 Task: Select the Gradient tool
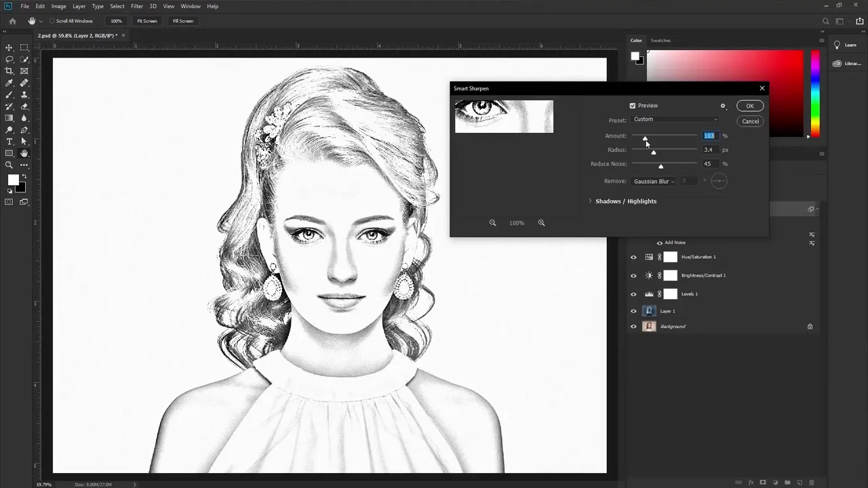point(9,118)
